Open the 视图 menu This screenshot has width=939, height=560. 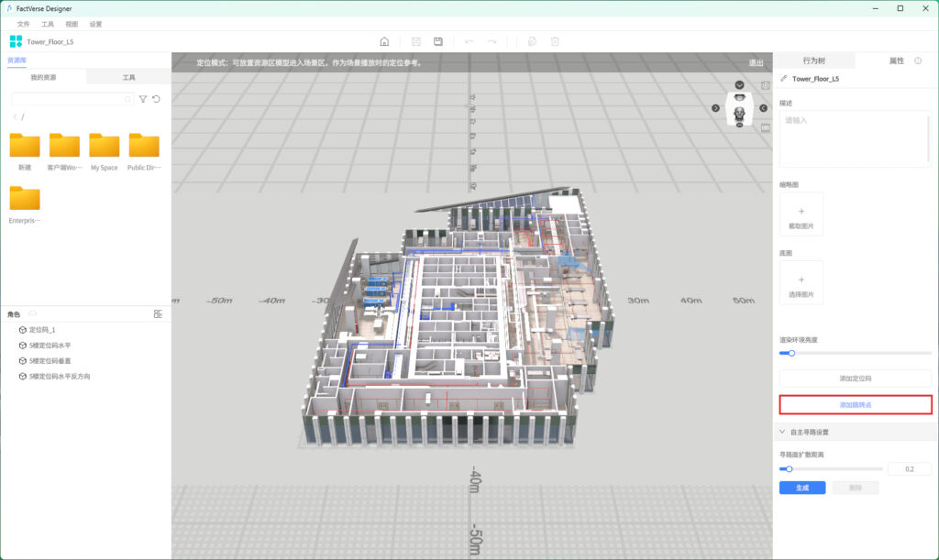click(x=72, y=25)
